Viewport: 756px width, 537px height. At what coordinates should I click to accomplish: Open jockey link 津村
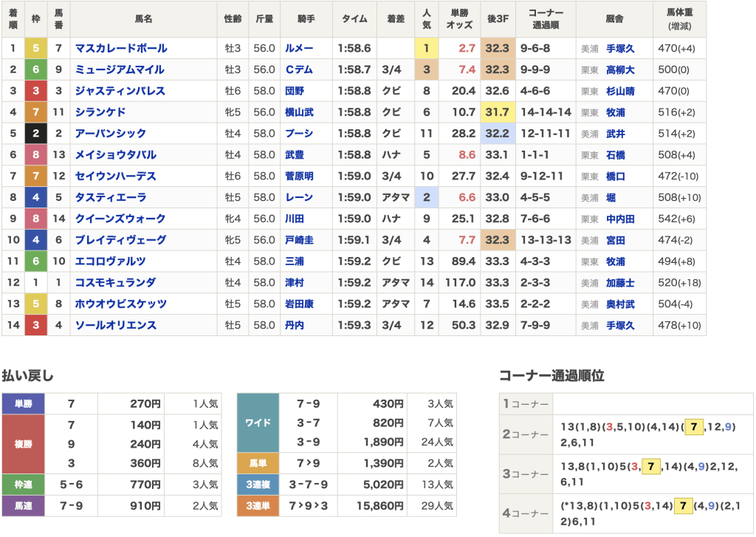(295, 282)
